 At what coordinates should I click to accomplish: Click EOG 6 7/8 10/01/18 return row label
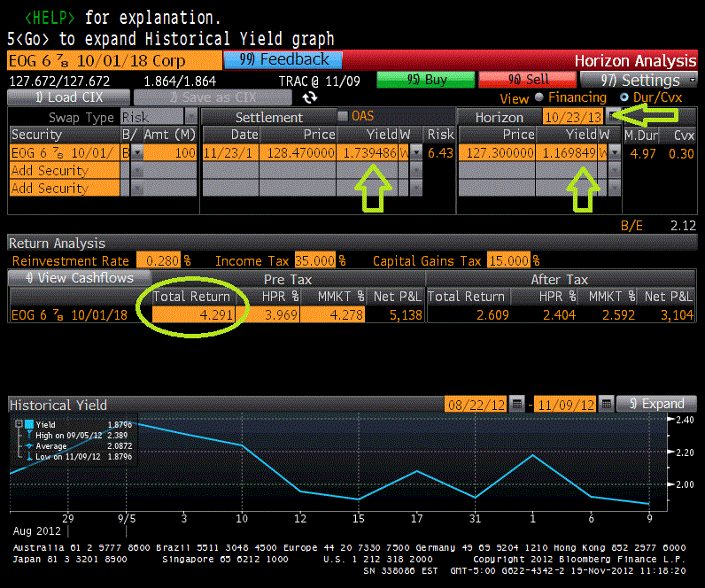coord(69,315)
